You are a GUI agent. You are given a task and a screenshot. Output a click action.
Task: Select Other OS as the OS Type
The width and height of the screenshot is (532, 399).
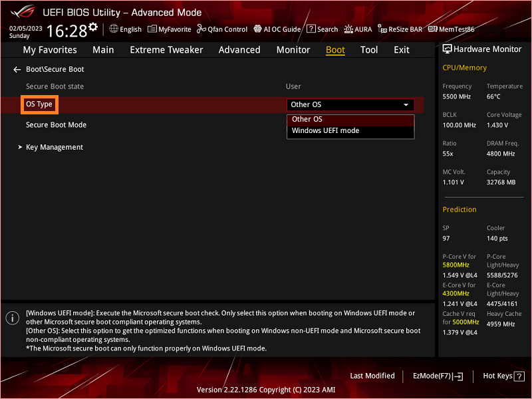click(308, 119)
